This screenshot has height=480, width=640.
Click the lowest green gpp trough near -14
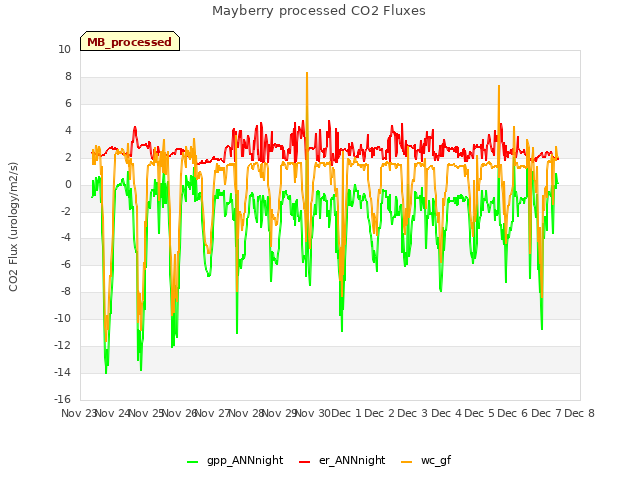coord(106,372)
